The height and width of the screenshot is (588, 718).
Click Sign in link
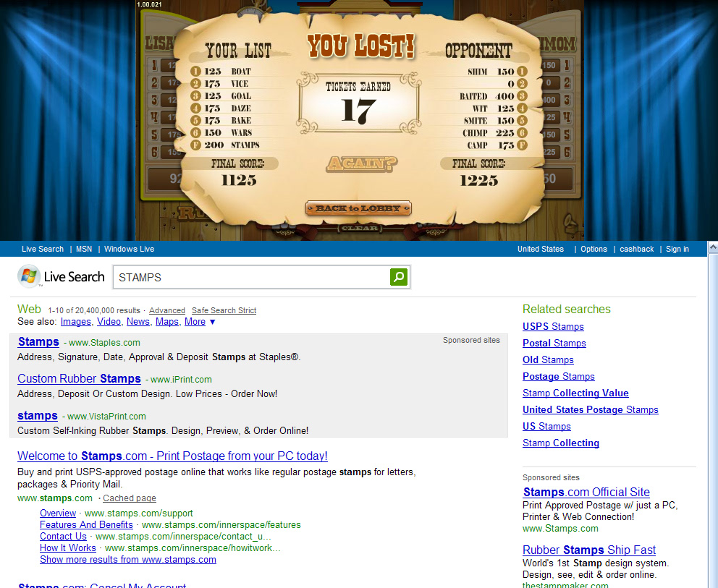pyautogui.click(x=677, y=249)
